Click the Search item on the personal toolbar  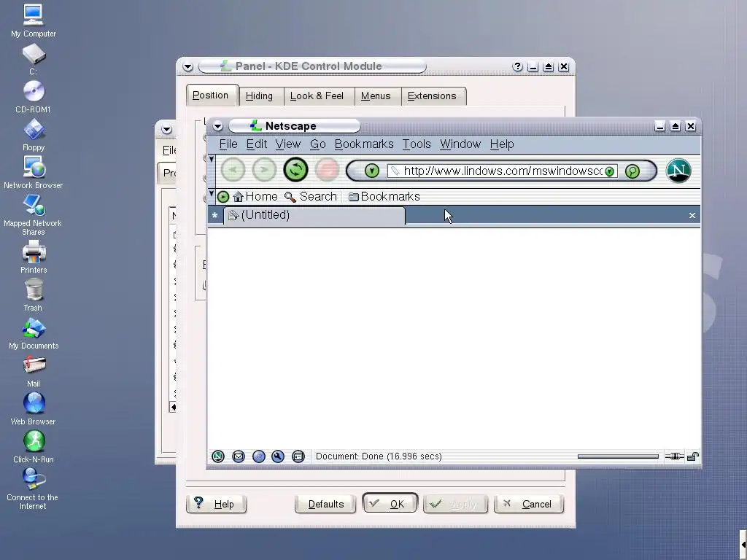click(x=311, y=197)
